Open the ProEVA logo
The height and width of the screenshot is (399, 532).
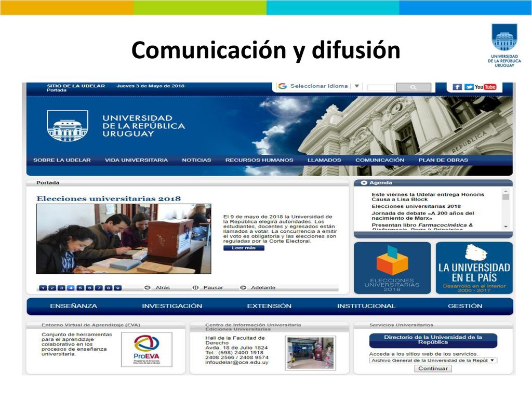point(147,350)
